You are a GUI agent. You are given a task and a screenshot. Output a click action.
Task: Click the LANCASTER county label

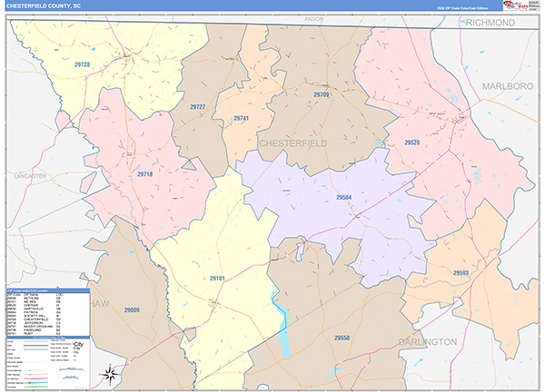coord(30,176)
